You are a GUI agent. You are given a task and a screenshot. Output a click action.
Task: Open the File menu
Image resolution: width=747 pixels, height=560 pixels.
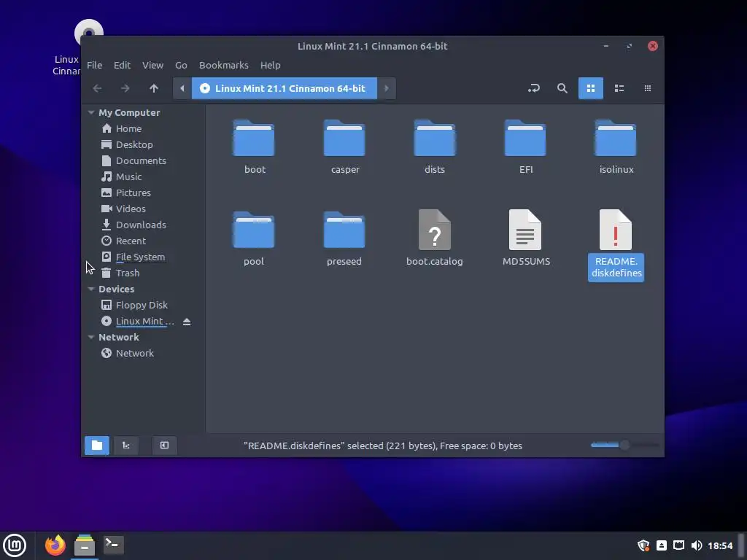tap(94, 65)
